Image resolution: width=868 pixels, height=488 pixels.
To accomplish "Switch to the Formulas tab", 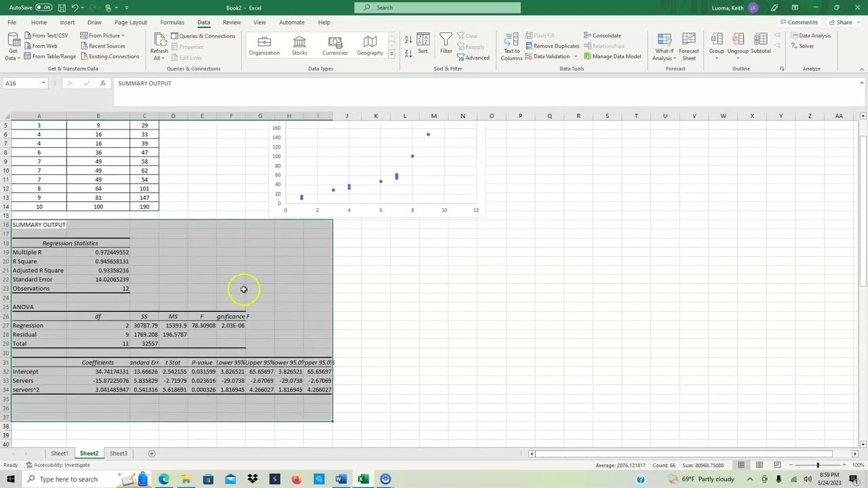I will pyautogui.click(x=172, y=22).
